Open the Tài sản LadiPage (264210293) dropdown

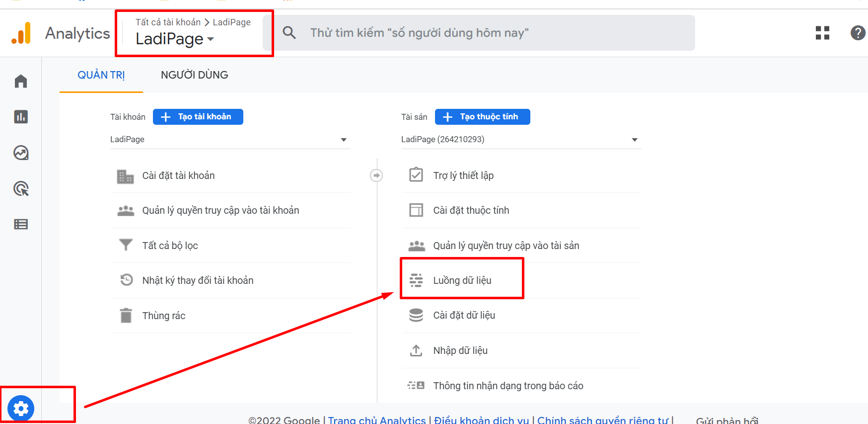click(520, 140)
